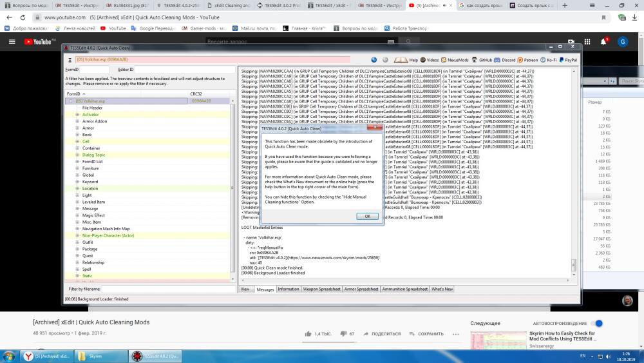This screenshot has width=644, height=363.
Task: Open the Windows Start button
Action: coord(8,356)
